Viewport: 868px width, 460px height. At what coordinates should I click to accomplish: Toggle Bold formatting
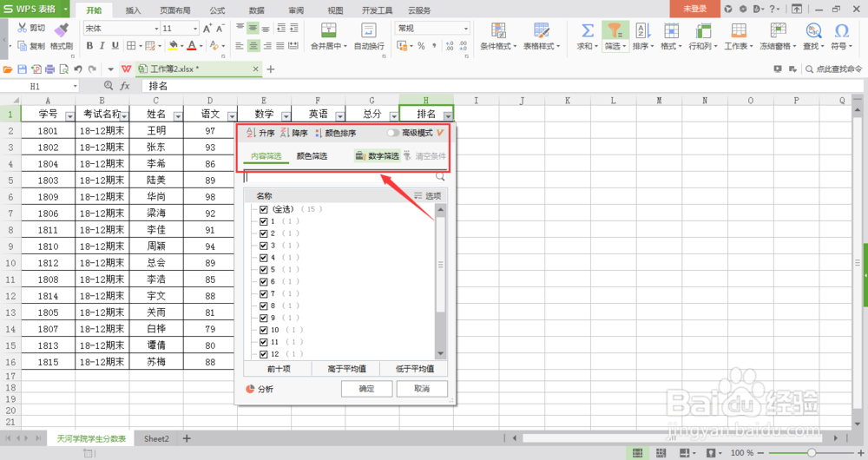pyautogui.click(x=89, y=45)
